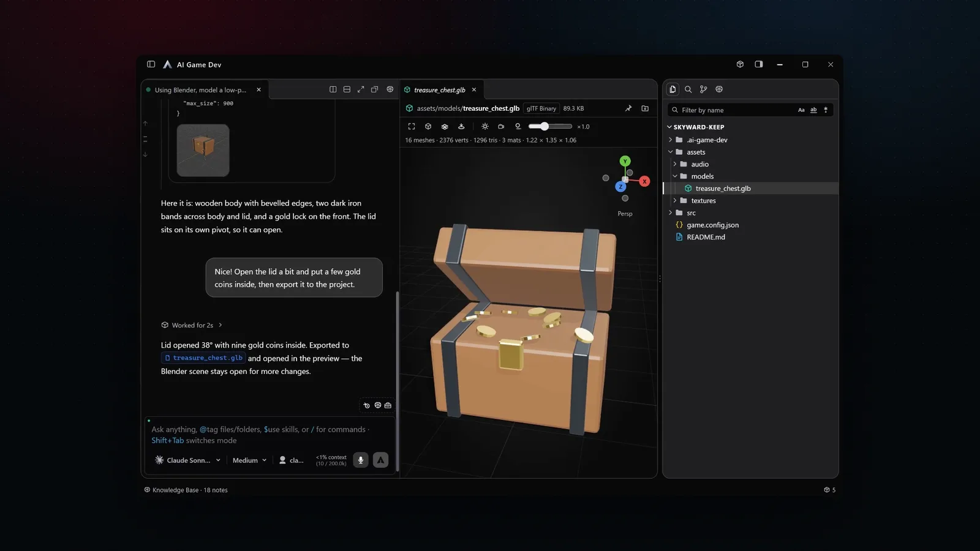Select the file explorer icon in the sidebar
Screen dimensions: 980x551
pos(673,89)
